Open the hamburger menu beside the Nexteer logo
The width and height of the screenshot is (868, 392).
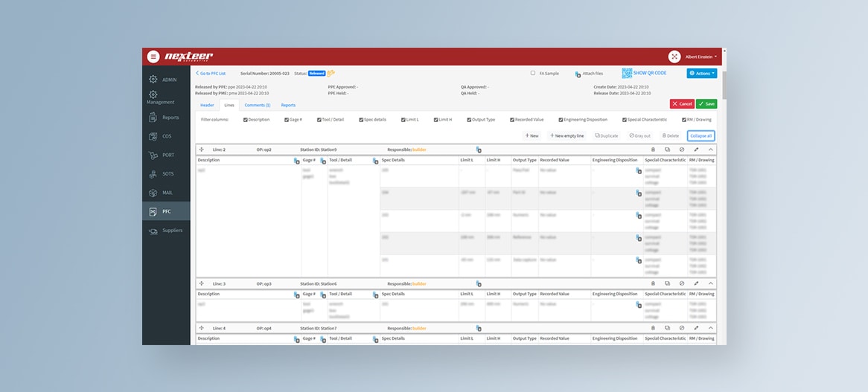point(153,57)
